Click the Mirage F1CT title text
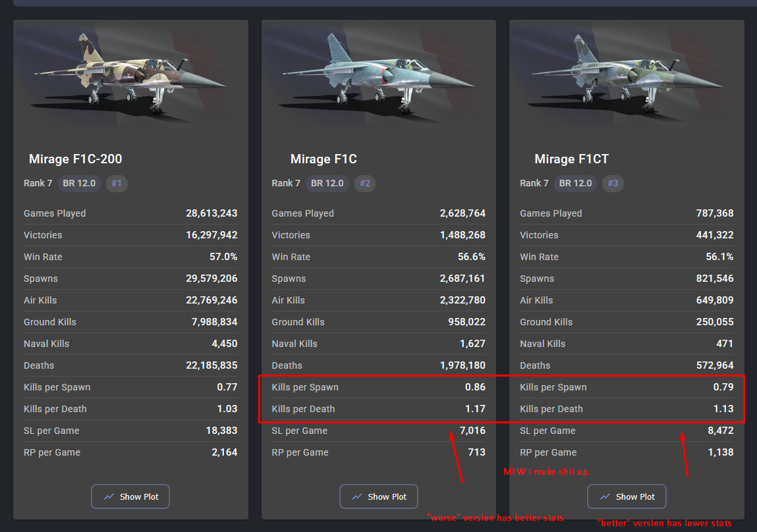This screenshot has height=532, width=757. 571,159
